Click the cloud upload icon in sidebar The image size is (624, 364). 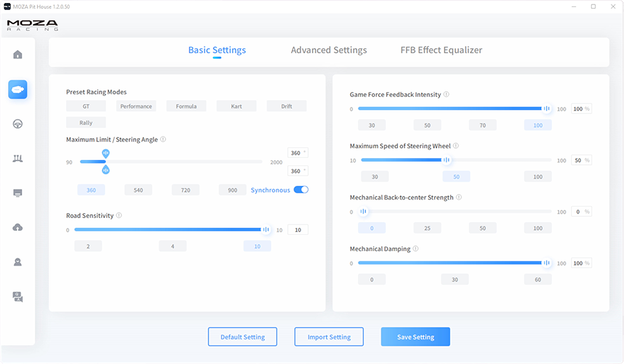tap(18, 227)
